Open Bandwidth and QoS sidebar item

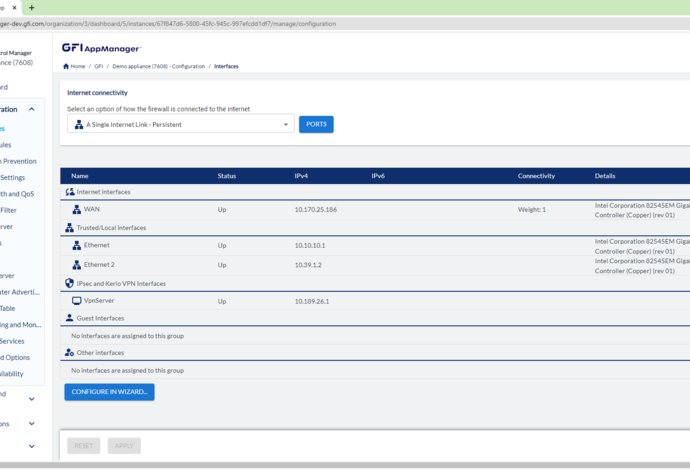coord(17,194)
